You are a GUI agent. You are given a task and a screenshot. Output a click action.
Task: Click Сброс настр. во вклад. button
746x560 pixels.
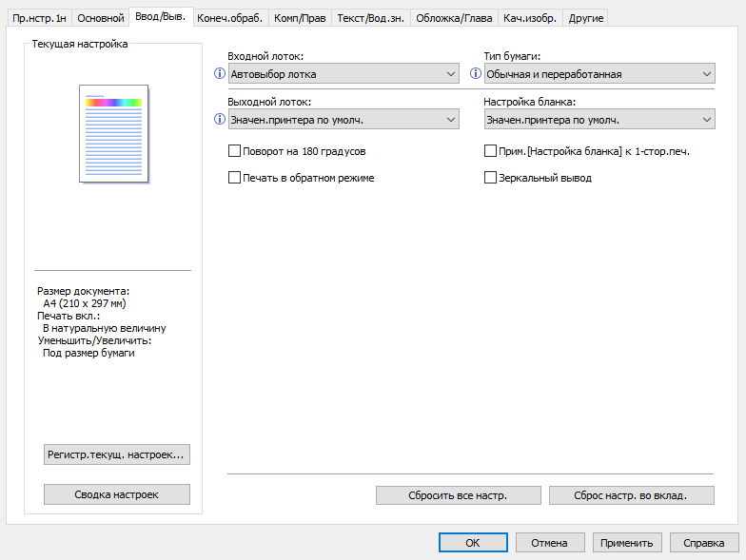point(632,495)
